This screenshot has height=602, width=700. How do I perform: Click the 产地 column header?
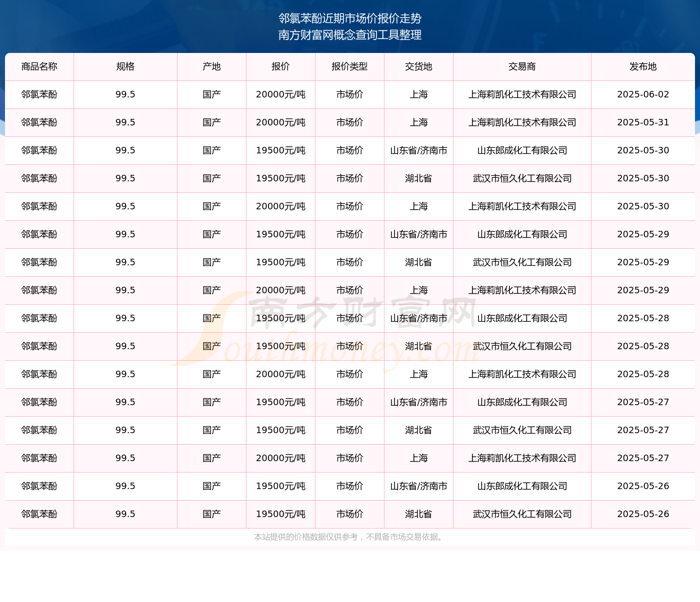[212, 66]
